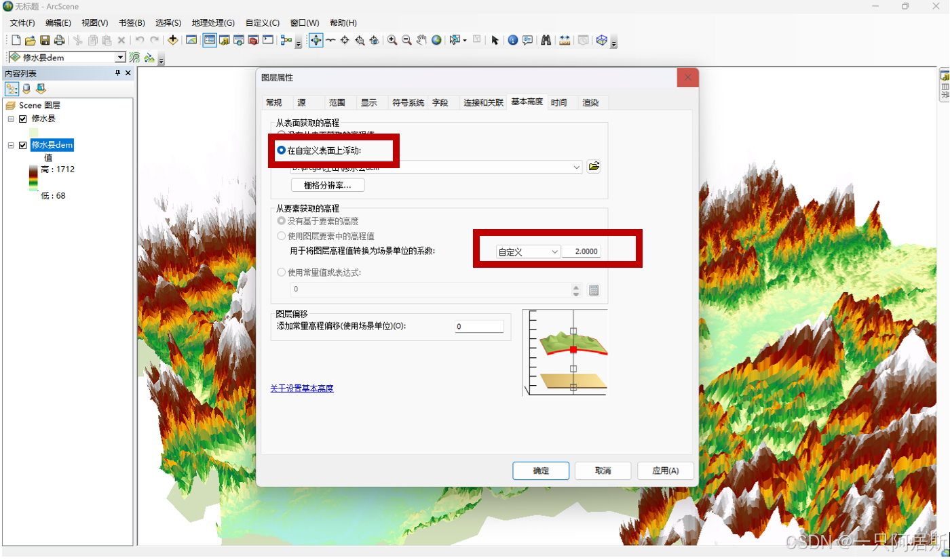The width and height of the screenshot is (950, 560).
Task: Select the Center on Target tool
Action: click(x=345, y=40)
